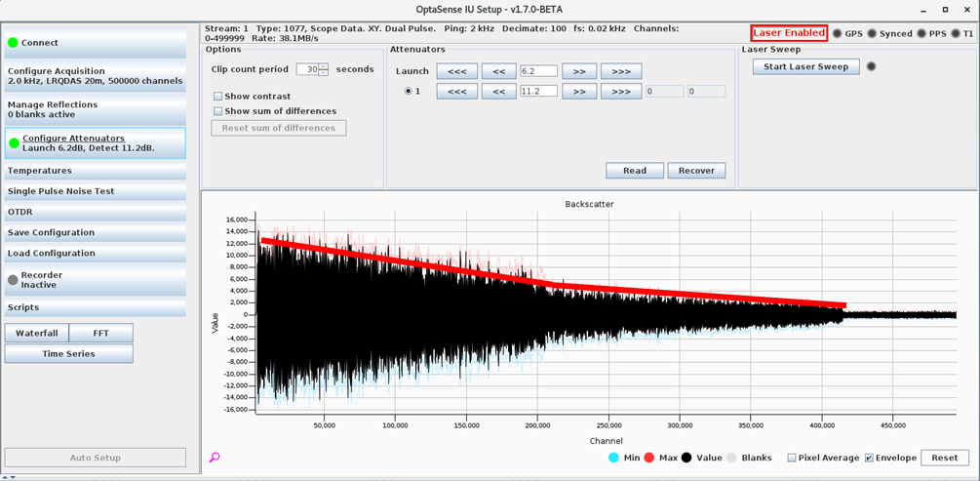Click the Launch attenuator value field
Viewport: 980px width, 481px height.
pos(538,71)
